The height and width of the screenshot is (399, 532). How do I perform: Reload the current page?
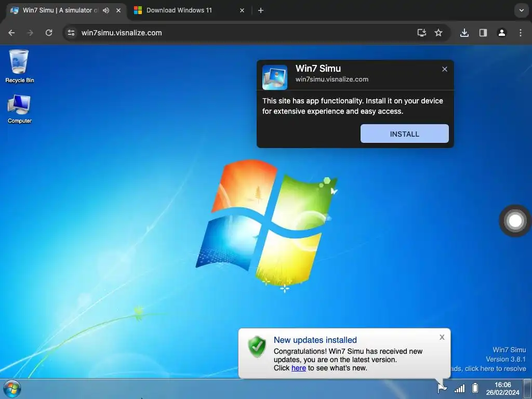[x=49, y=33]
